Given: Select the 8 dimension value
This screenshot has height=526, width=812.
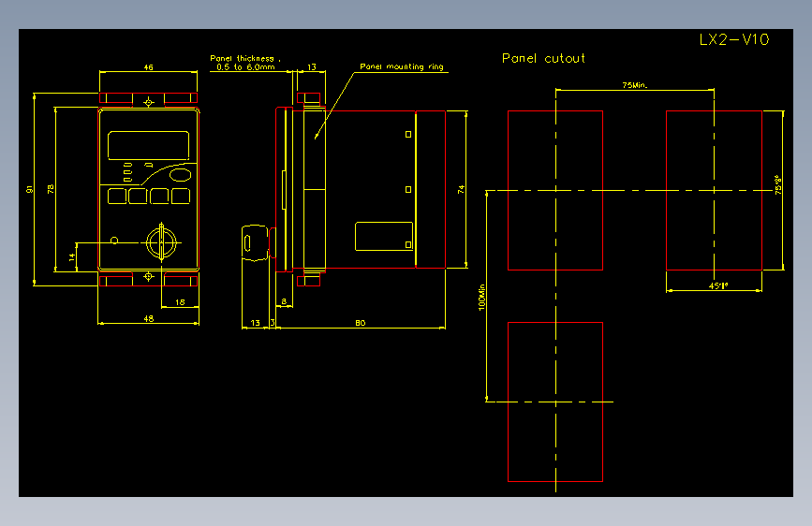Looking at the screenshot, I should (x=284, y=301).
